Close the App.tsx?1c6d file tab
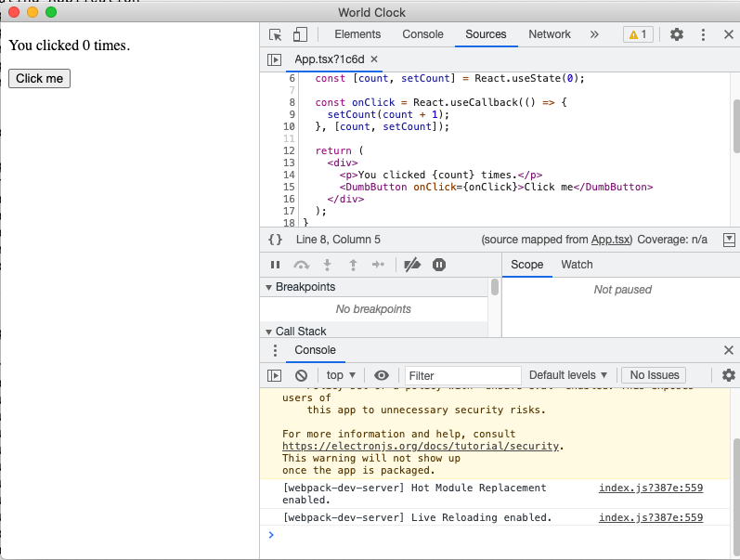Image resolution: width=740 pixels, height=560 pixels. [x=374, y=59]
